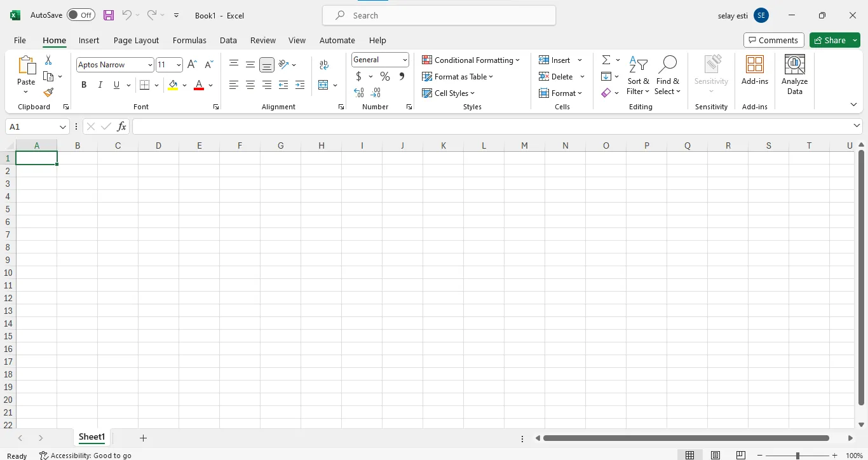Open Conditional Formatting options
The width and height of the screenshot is (868, 460).
[x=471, y=60]
